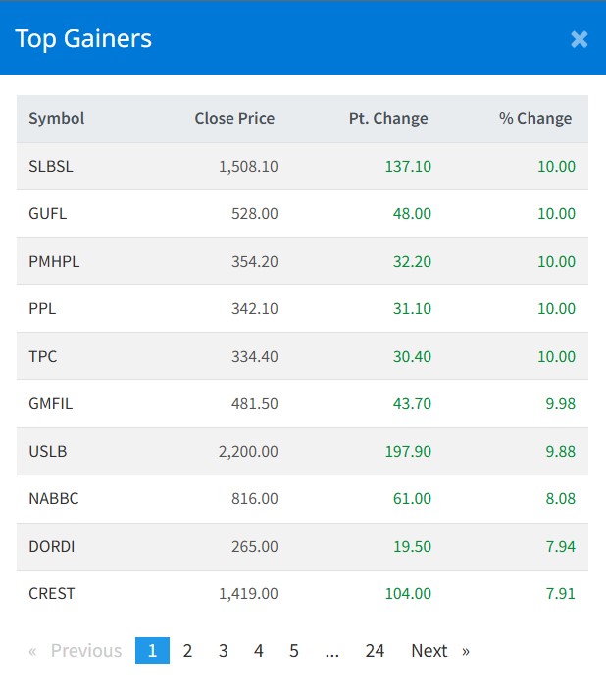Click the Pt. Change column header
The width and height of the screenshot is (606, 700).
click(388, 119)
